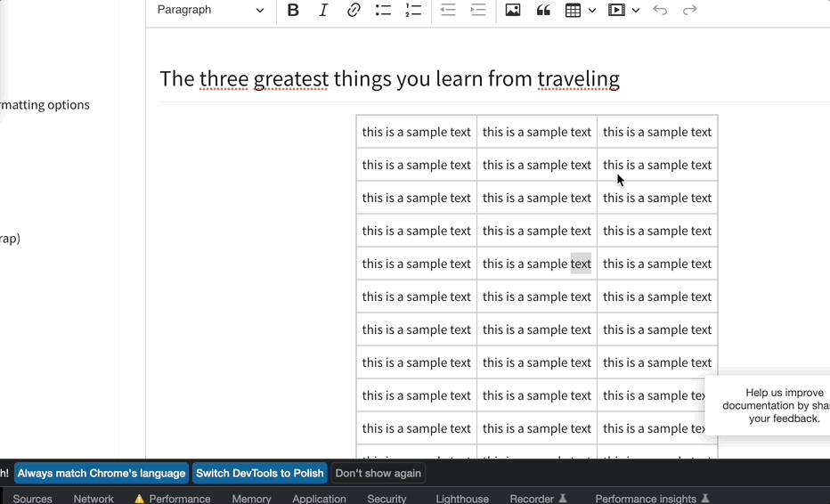Click the middle cell of the second table row
830x504 pixels.
(x=537, y=165)
